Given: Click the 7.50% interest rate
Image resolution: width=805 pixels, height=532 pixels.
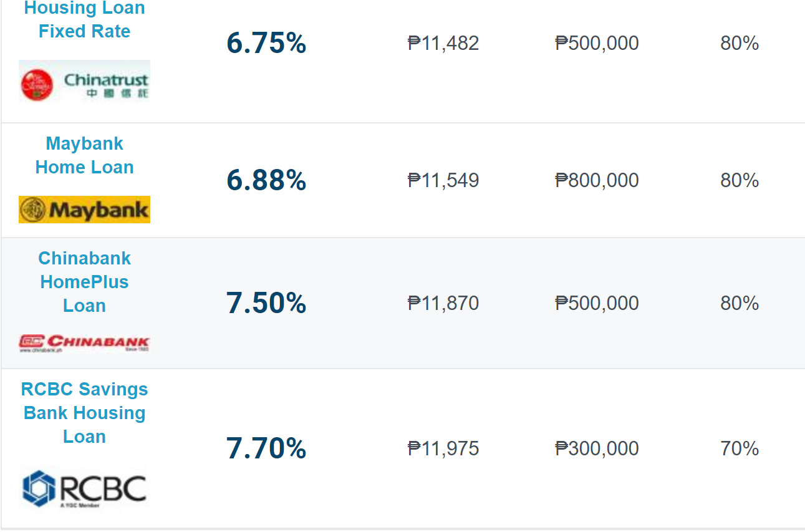Looking at the screenshot, I should coord(266,304).
